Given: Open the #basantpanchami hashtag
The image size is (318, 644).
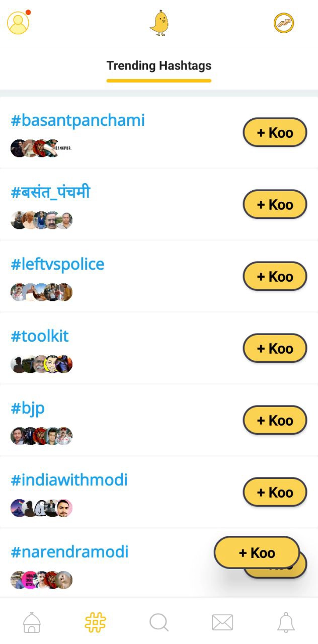Looking at the screenshot, I should click(78, 121).
